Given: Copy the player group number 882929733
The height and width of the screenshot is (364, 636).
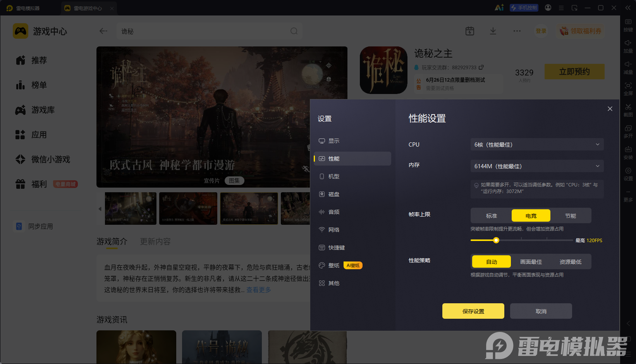Looking at the screenshot, I should (481, 67).
